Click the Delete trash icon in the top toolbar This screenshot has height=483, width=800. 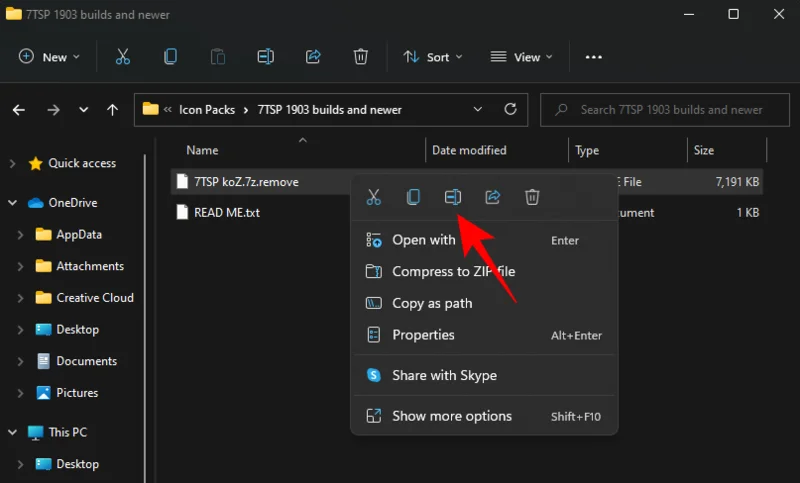[x=361, y=57]
